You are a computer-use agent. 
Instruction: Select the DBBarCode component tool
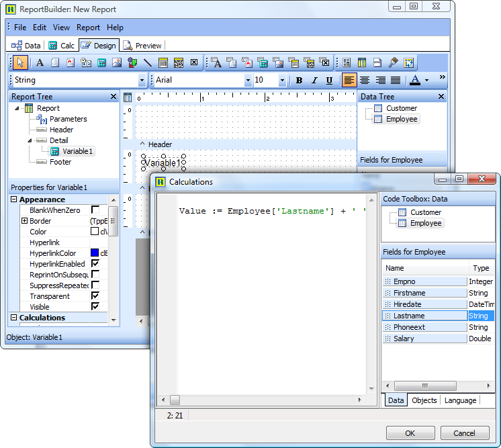293,62
